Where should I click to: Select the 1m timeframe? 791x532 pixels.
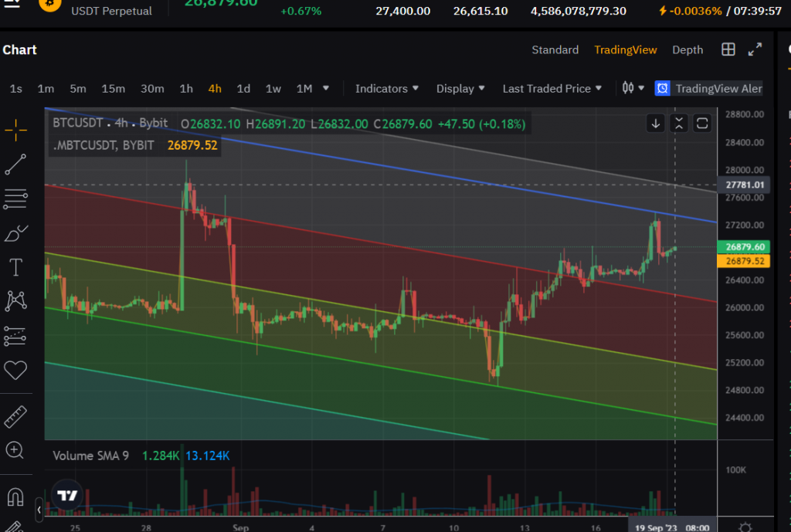click(x=46, y=89)
